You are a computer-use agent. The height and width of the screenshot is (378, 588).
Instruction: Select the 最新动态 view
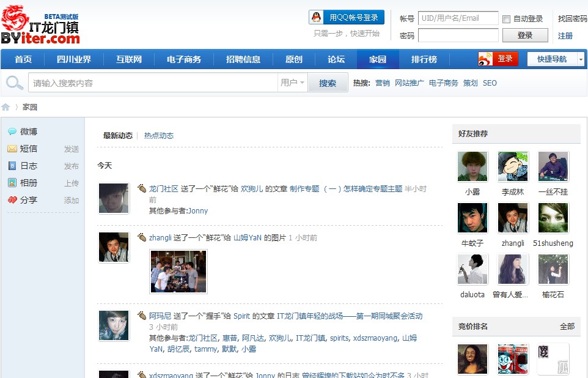(x=117, y=135)
